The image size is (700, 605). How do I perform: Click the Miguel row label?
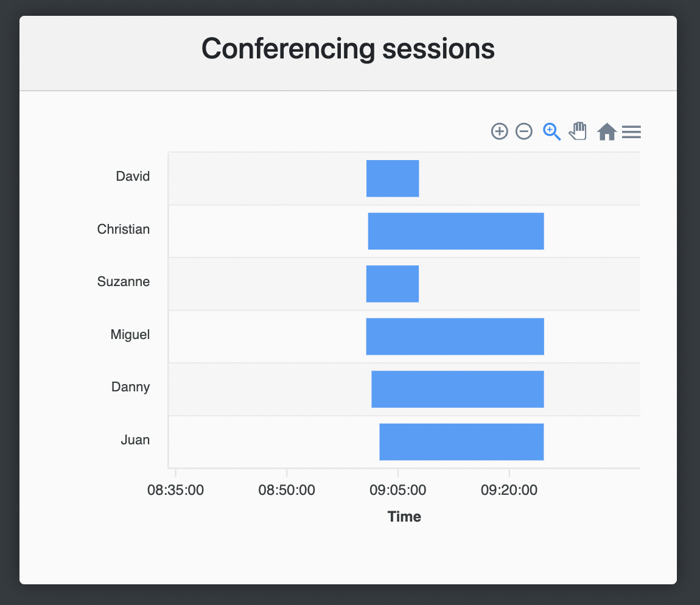point(130,334)
